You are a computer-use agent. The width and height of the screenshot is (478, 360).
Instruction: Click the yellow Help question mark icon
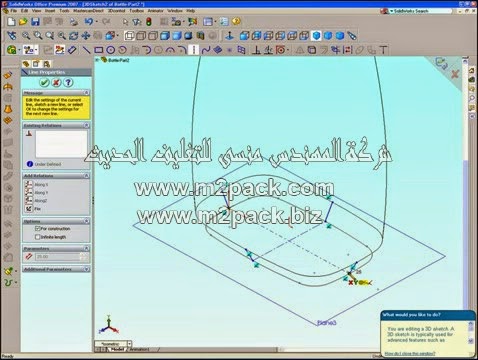click(236, 21)
